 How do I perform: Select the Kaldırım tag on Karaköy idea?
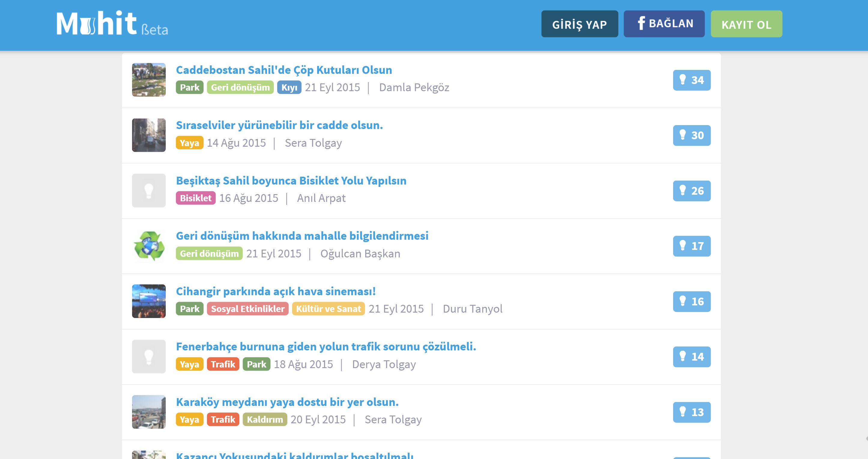(265, 420)
